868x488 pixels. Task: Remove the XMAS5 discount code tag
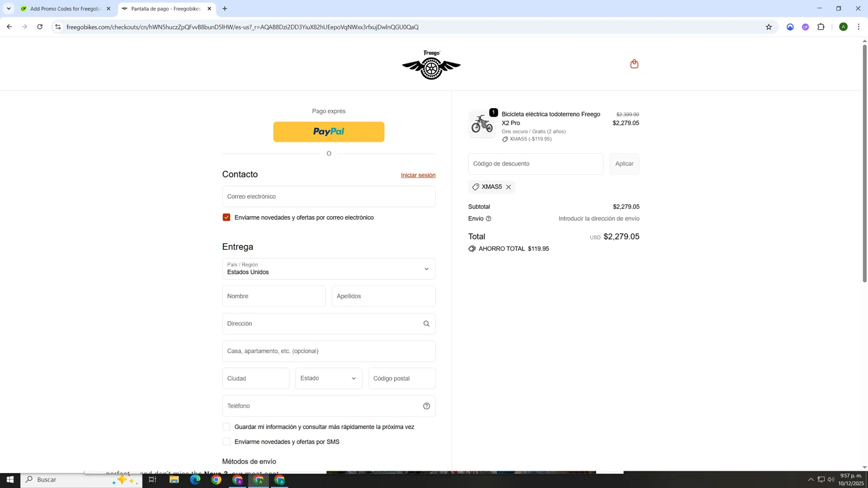(508, 187)
